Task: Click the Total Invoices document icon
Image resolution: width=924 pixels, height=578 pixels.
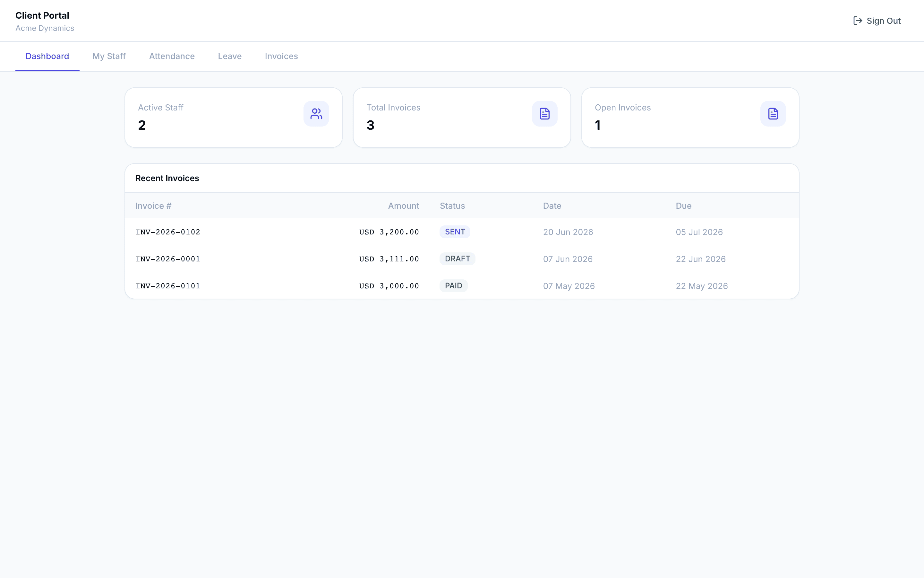Action: coord(544,114)
